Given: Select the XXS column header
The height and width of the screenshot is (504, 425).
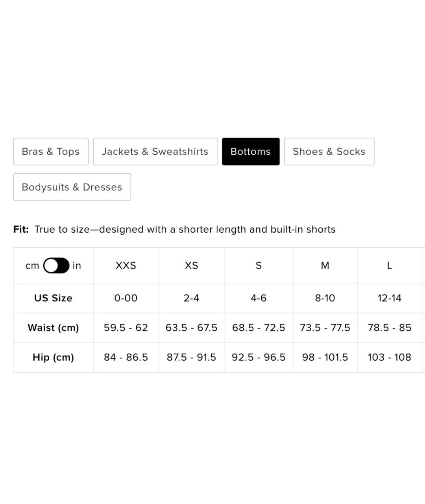Looking at the screenshot, I should pyautogui.click(x=126, y=265).
